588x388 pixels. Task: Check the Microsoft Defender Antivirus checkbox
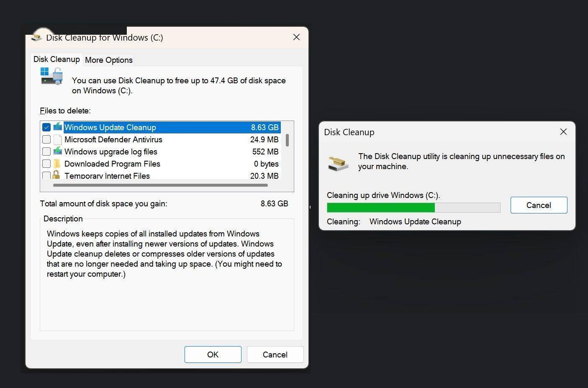pos(46,139)
